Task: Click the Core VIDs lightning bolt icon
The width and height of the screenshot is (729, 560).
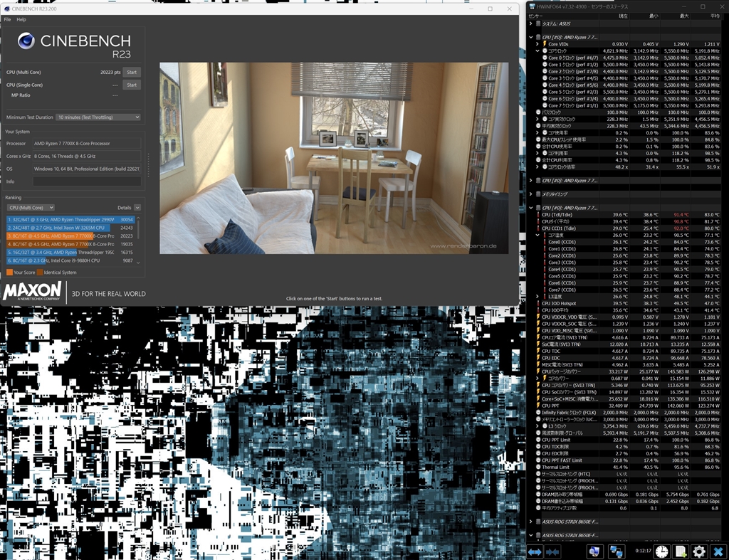Action: 543,44
